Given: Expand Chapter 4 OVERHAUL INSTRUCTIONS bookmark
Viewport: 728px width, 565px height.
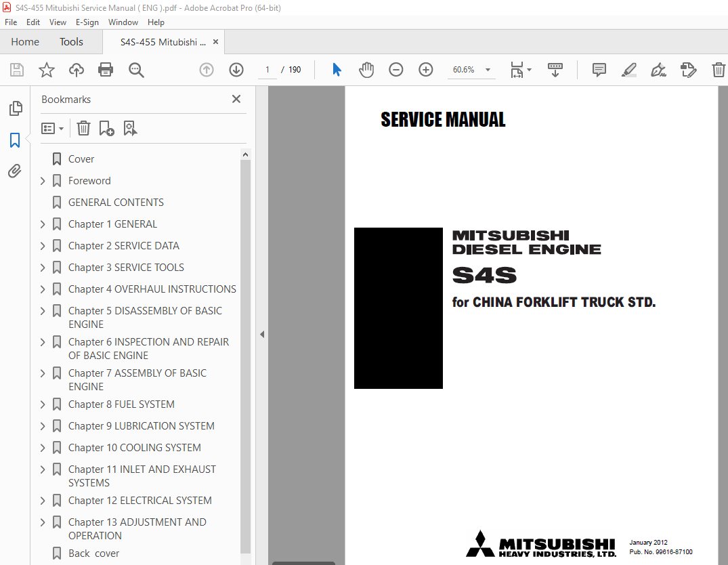Looking at the screenshot, I should (x=43, y=289).
